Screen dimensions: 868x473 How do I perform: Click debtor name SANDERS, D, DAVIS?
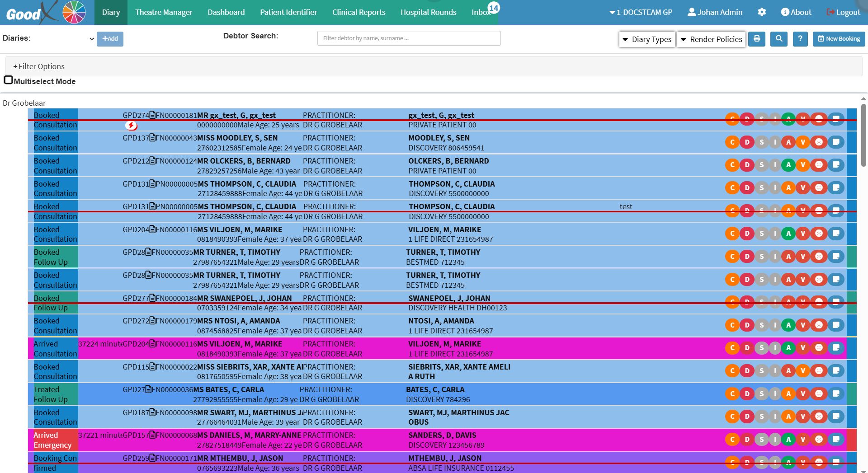tap(442, 435)
